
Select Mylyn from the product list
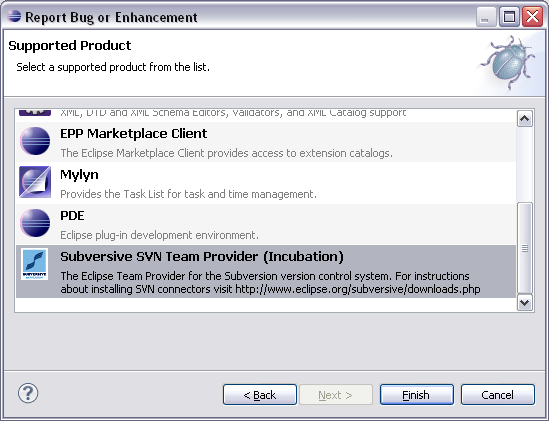(x=266, y=183)
